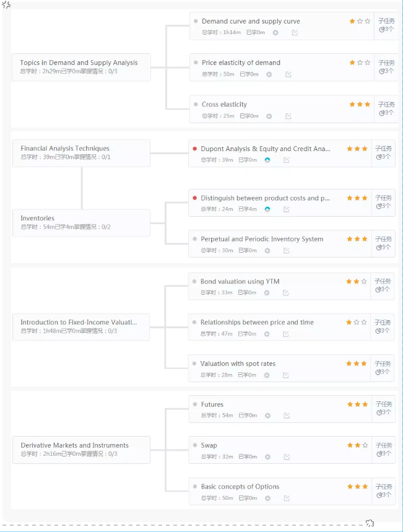Viewport: 403px width, 532px height.
Task: Click the edit icon for Valuation with spot rates
Action: point(286,375)
